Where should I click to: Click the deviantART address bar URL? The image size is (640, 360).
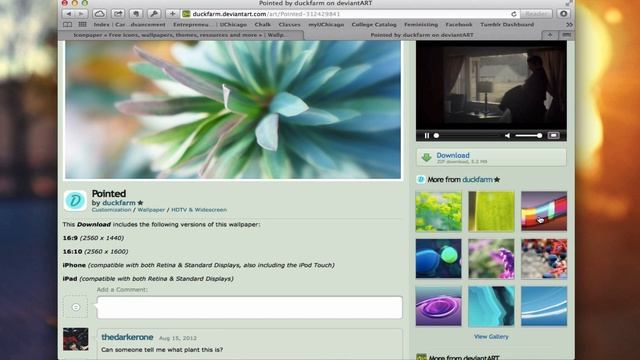pyautogui.click(x=266, y=14)
